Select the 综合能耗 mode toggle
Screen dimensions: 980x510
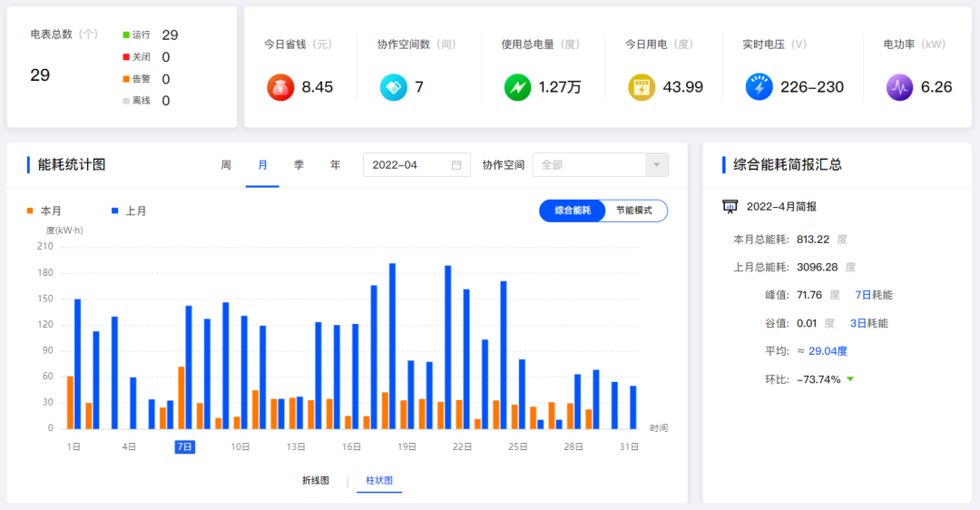[x=573, y=211]
